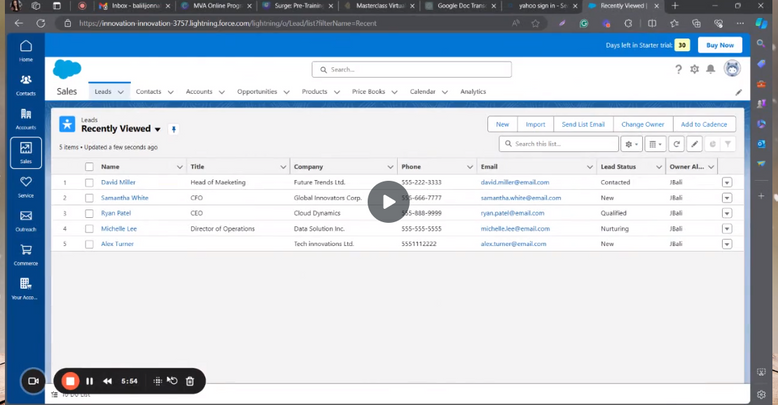The image size is (778, 405).
Task: Check the Michelle Lee row checkbox
Action: [89, 229]
